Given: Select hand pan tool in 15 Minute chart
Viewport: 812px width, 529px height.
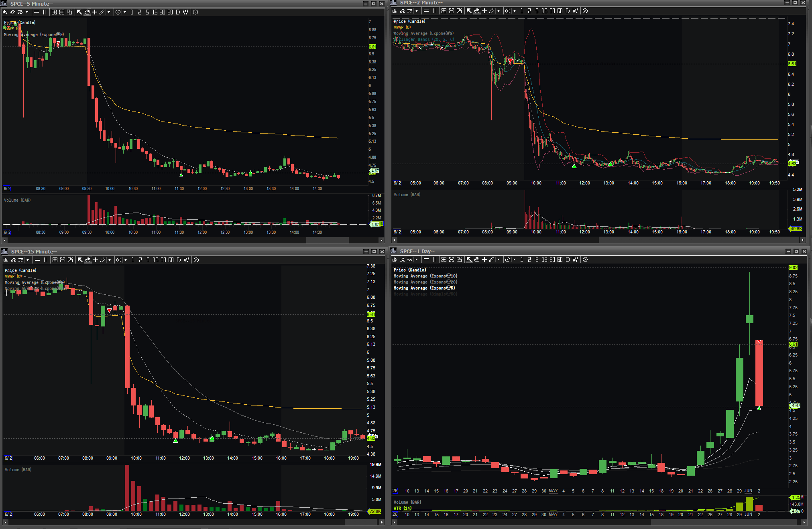Looking at the screenshot, I should 88,260.
